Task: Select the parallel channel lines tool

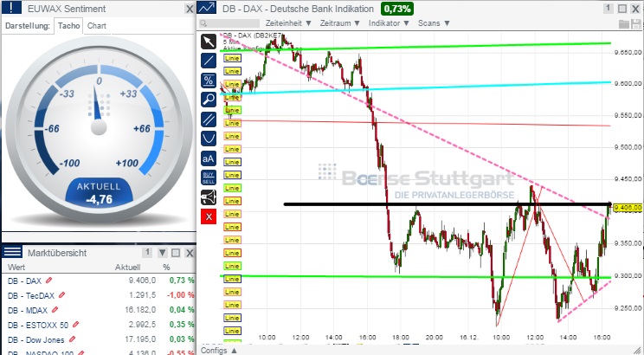Action: 209,119
